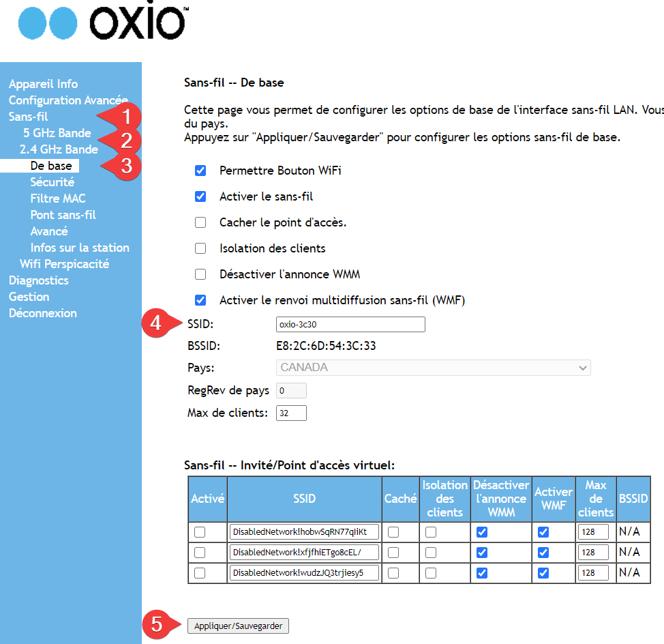Go to Wifi Perspicacité
This screenshot has width=664, height=644.
[64, 264]
